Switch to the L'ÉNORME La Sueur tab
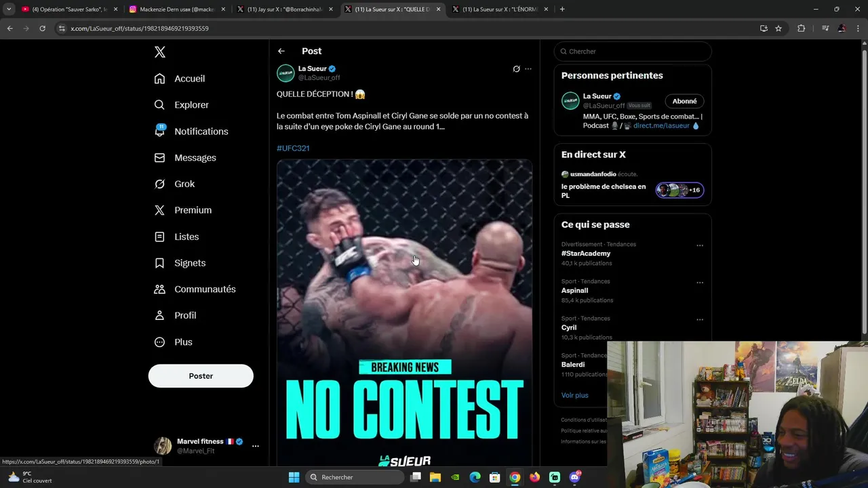This screenshot has height=488, width=868. coord(500,9)
